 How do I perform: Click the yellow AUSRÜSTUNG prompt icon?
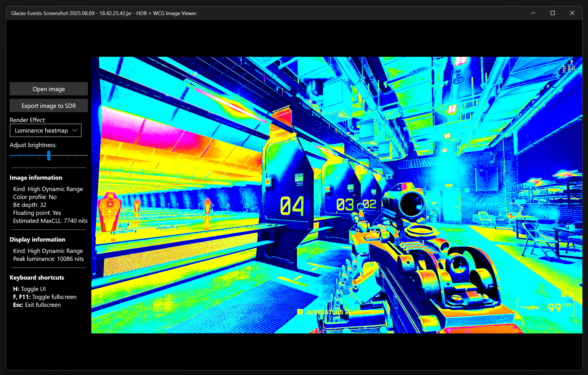(300, 312)
